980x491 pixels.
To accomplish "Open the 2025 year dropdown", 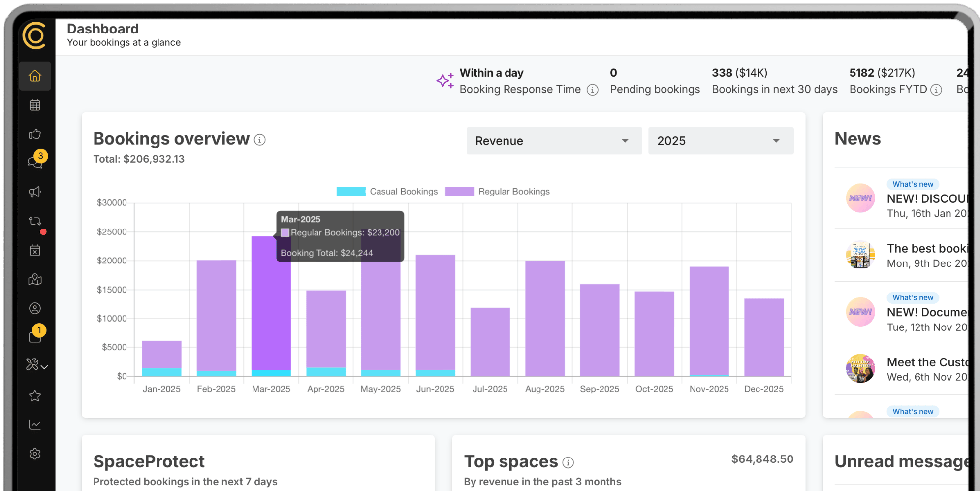I will click(720, 141).
